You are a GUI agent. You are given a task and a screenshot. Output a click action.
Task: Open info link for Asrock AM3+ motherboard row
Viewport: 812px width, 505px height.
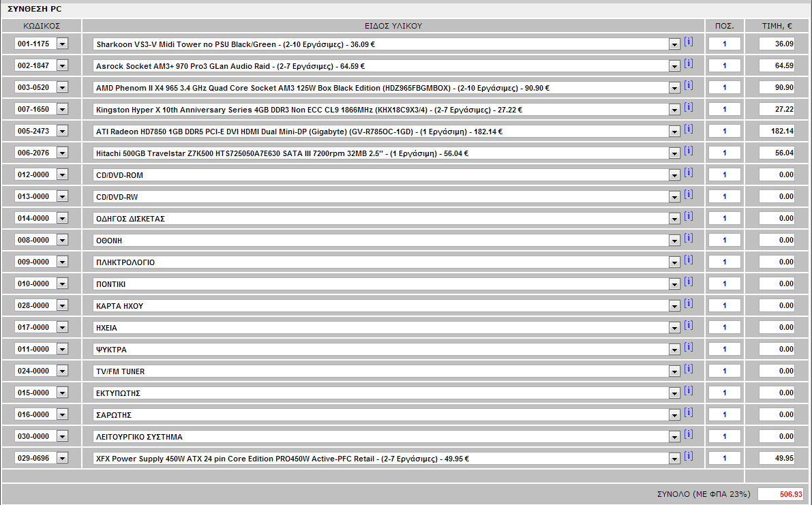(x=688, y=63)
